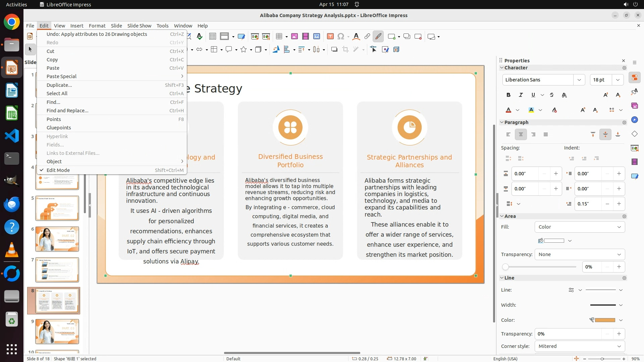The width and height of the screenshot is (644, 362).
Task: Toggle the Shadow icon in toolbar
Action: tap(334, 50)
